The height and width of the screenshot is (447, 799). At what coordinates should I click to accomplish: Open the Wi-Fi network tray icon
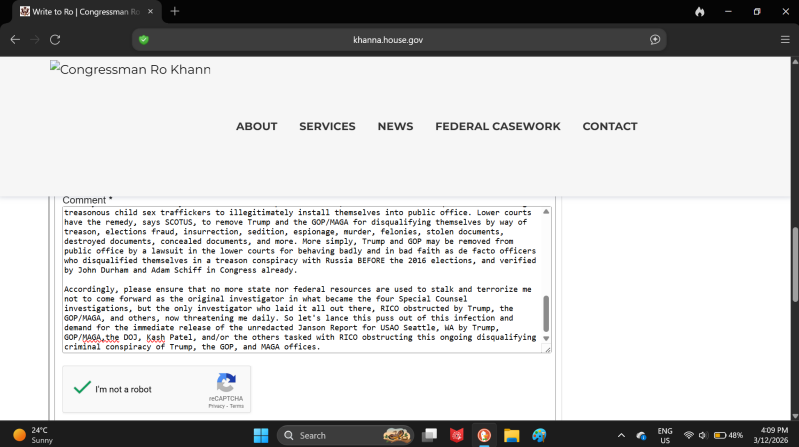(688, 435)
